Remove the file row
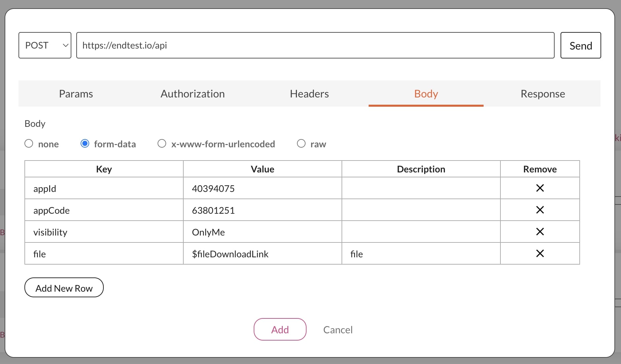Screen dimensions: 621x364 (540, 253)
